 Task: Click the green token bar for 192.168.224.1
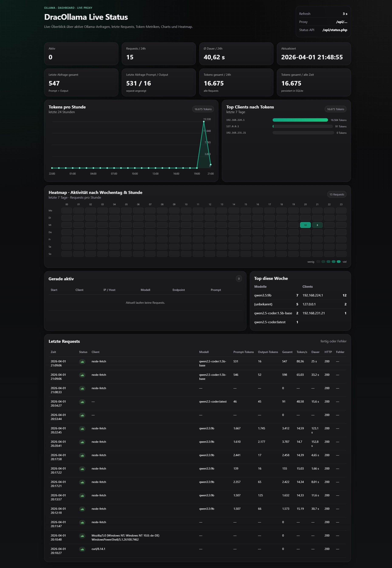click(300, 120)
